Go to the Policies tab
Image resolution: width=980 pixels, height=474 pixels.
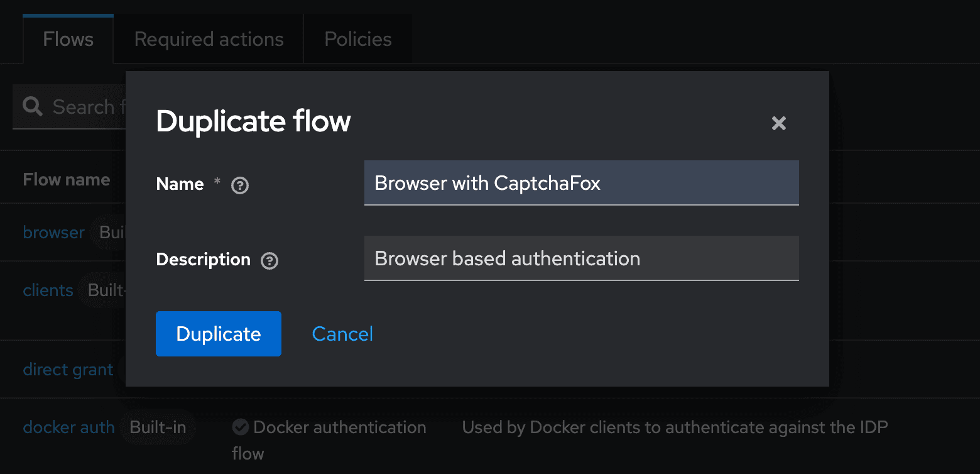click(x=358, y=40)
